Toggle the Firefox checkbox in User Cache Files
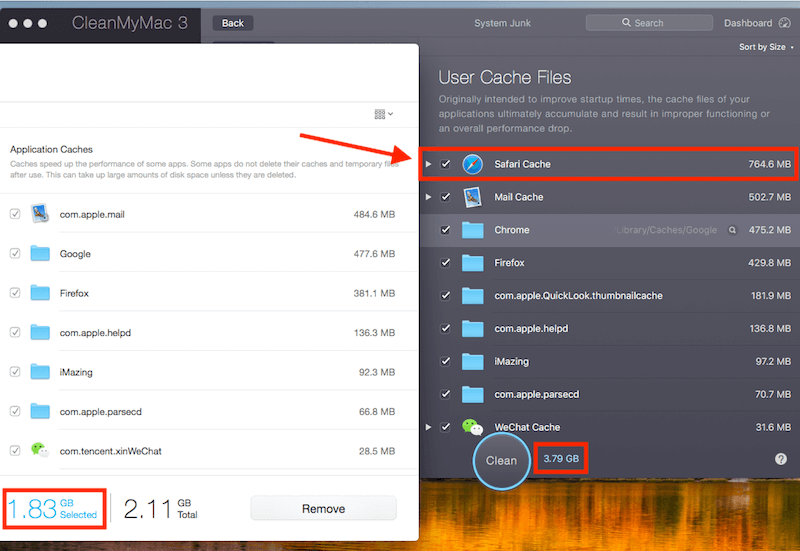Viewport: 800px width, 551px height. point(445,263)
